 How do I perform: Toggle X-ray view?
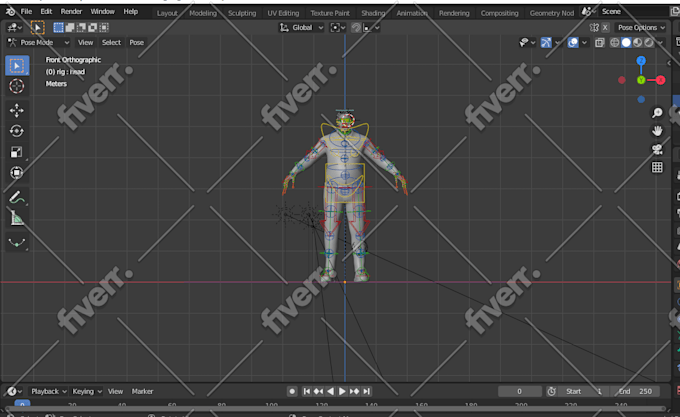(600, 42)
